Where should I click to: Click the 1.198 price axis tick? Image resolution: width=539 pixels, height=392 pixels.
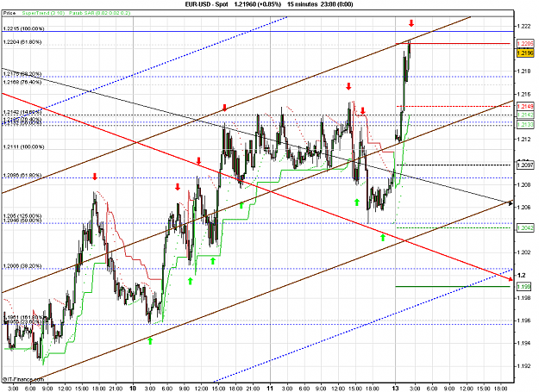523,298
